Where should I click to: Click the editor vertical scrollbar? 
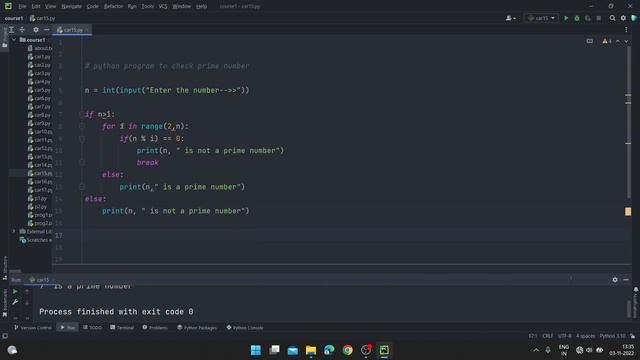coord(629,122)
